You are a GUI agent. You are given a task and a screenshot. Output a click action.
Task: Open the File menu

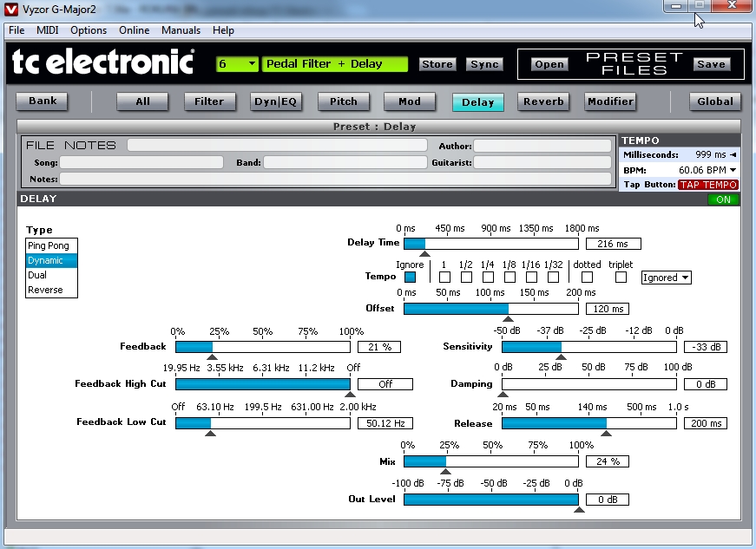click(x=16, y=29)
